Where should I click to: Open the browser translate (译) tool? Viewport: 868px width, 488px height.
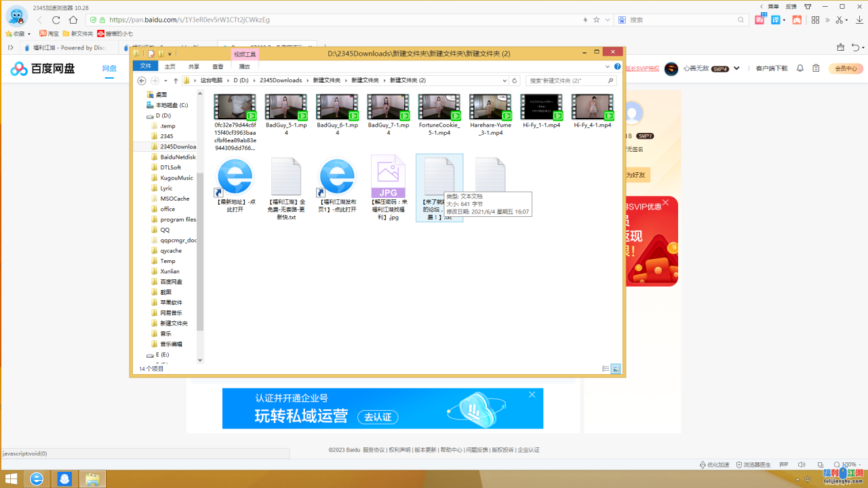point(776,20)
